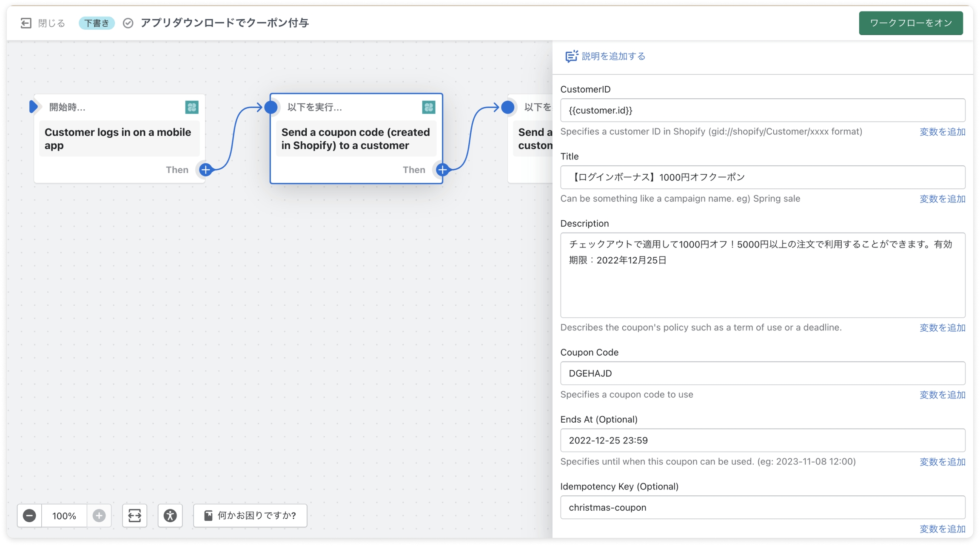980x546 pixels.
Task: Select the Customer logs in trigger card
Action: tap(119, 139)
